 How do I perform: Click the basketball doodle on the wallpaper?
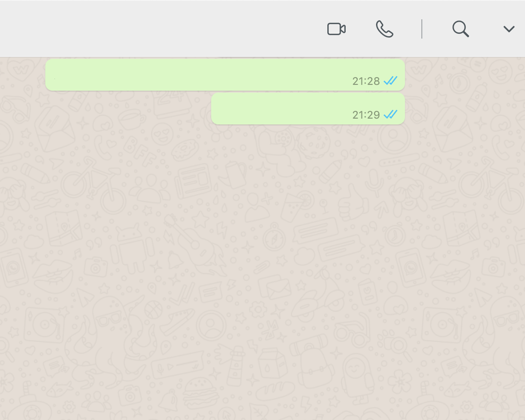(153, 310)
